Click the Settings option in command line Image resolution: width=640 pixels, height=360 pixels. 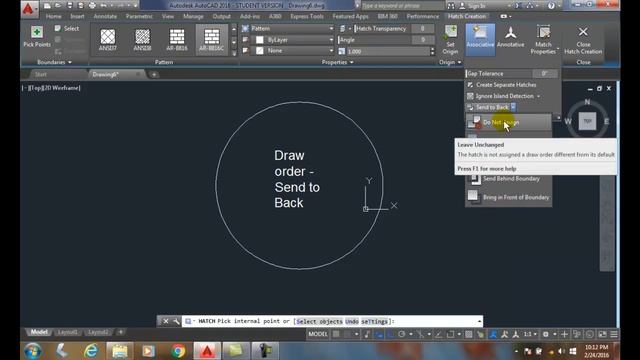pos(374,322)
